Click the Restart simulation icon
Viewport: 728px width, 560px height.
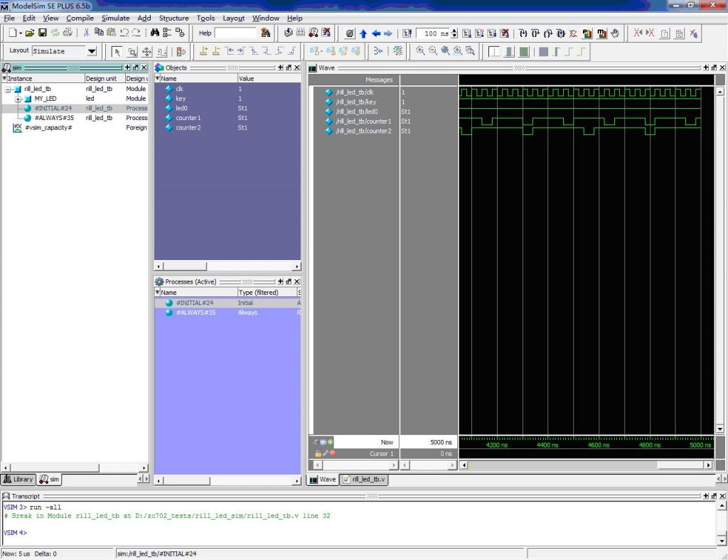point(407,33)
